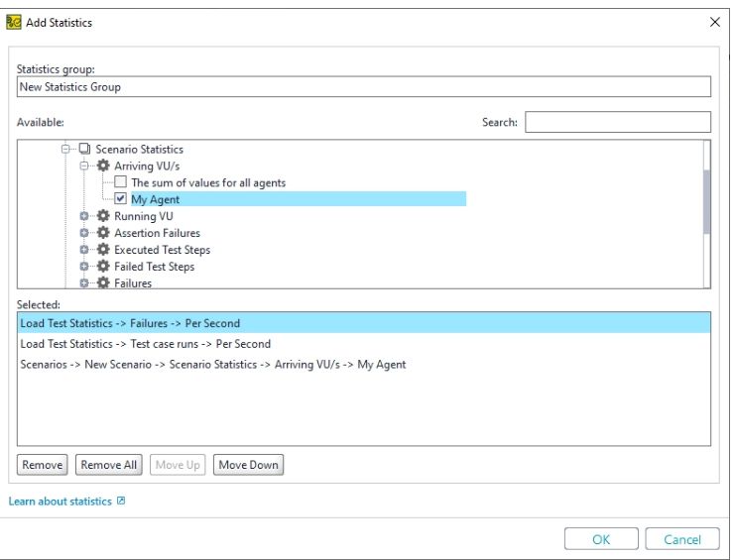Expand the Failures node
Screen dimensions: 736x560
pyautogui.click(x=84, y=282)
